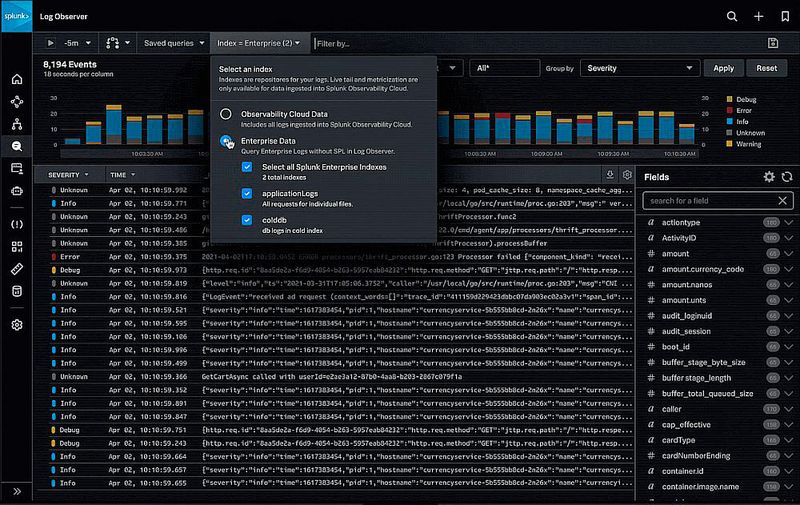Open the Data management database icon in sidebar
This screenshot has width=800, height=505.
point(17,291)
